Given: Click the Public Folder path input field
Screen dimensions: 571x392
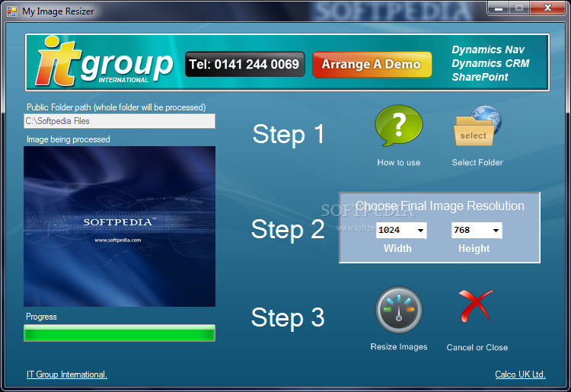Looking at the screenshot, I should tap(120, 121).
